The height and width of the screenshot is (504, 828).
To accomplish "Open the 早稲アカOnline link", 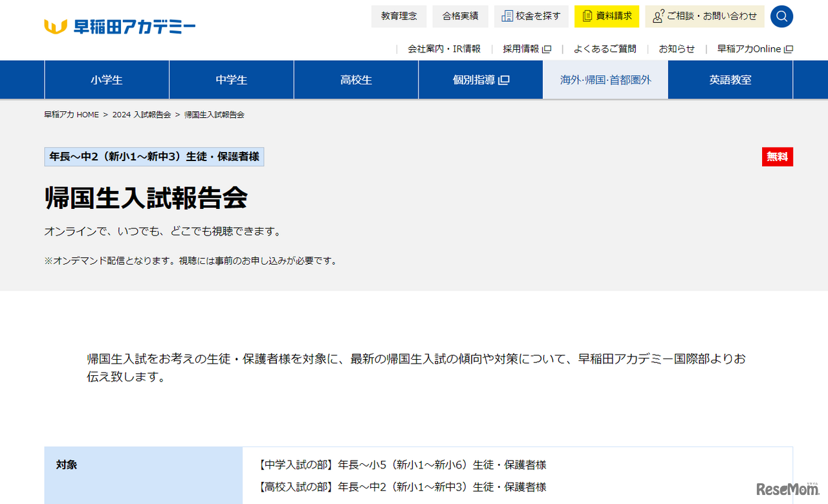I will pos(755,49).
